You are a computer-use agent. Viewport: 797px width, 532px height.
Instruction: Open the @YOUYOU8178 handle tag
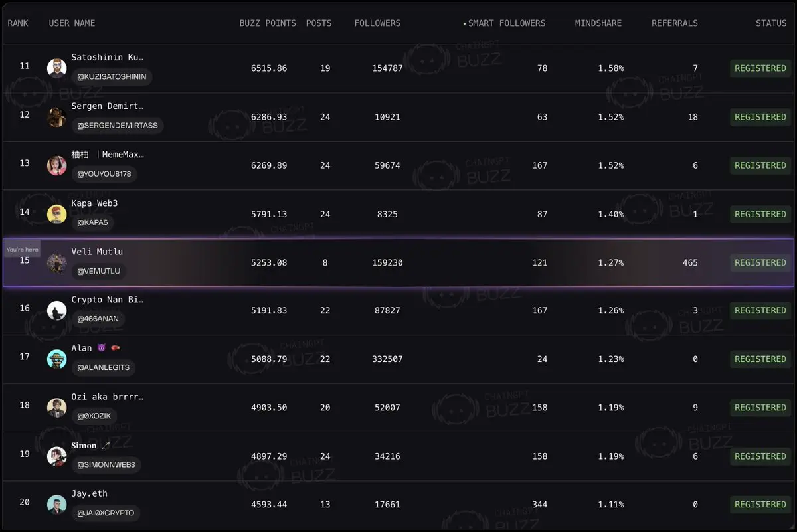pos(104,175)
